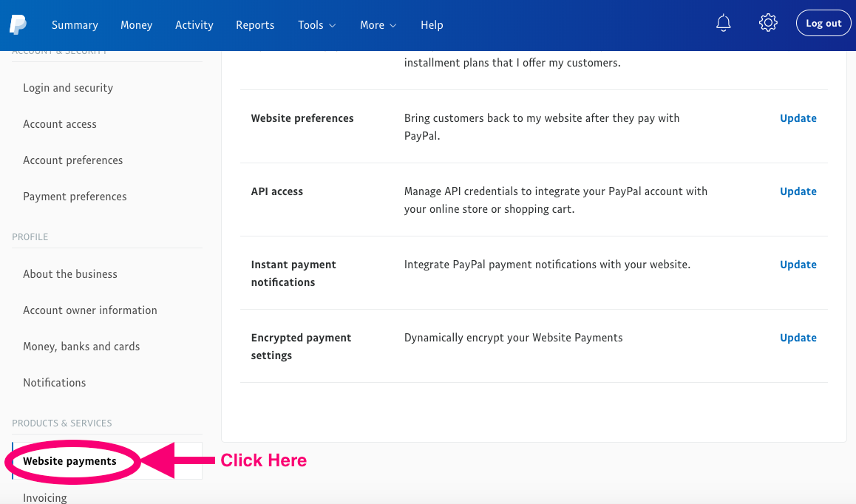Select Account access in sidebar
This screenshot has height=504, width=856.
pyautogui.click(x=59, y=124)
